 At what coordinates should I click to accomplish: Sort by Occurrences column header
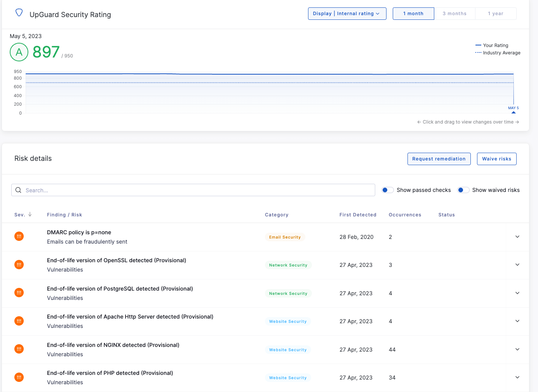[405, 215]
